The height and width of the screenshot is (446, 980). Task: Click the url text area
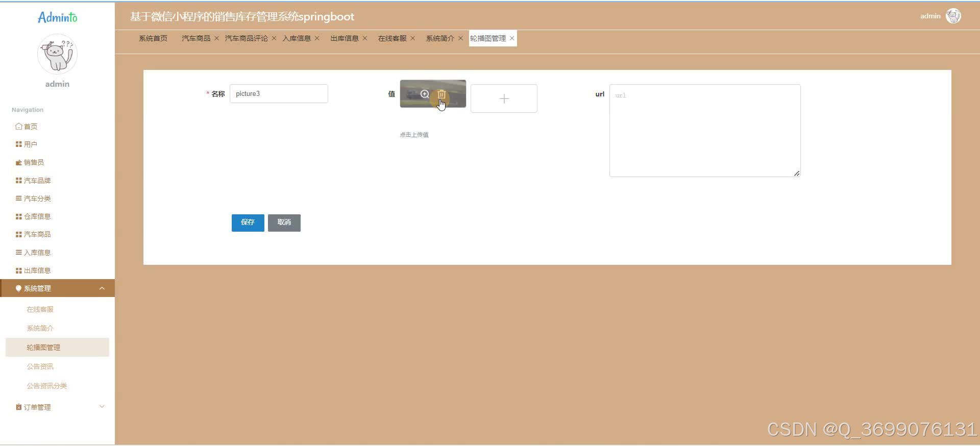click(705, 131)
